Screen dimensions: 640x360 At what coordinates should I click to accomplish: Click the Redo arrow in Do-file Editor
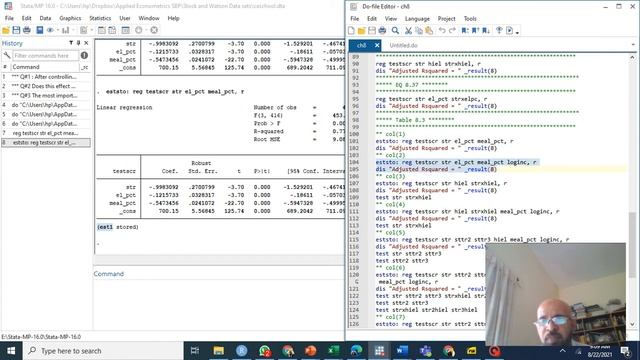click(452, 31)
